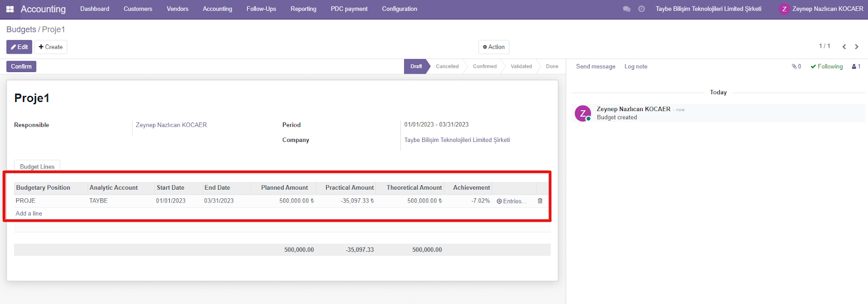Open Zeynep Nazlıcan KOCAER user menu

pyautogui.click(x=821, y=9)
